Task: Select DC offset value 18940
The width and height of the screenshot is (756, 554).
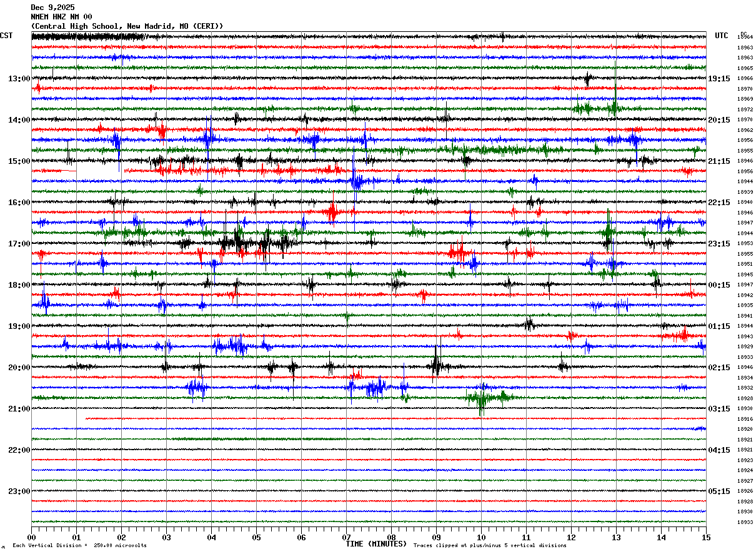Action: tap(745, 203)
